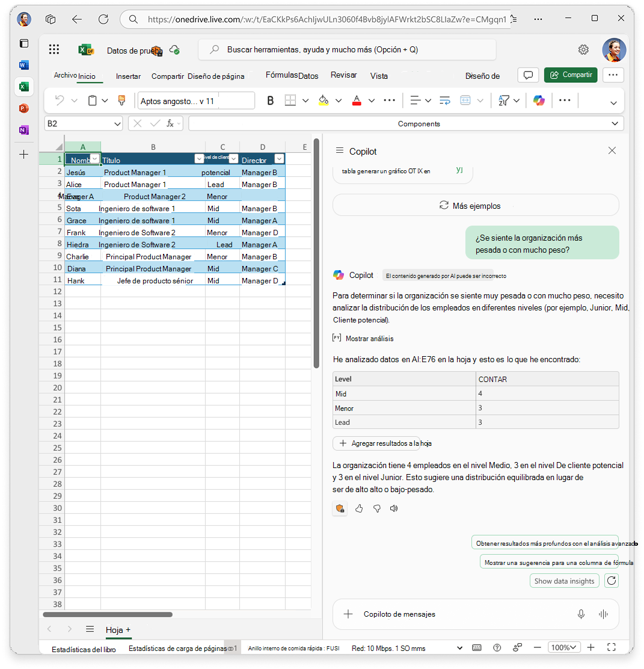
Task: Click the Show data insights suggestion
Action: (x=564, y=581)
